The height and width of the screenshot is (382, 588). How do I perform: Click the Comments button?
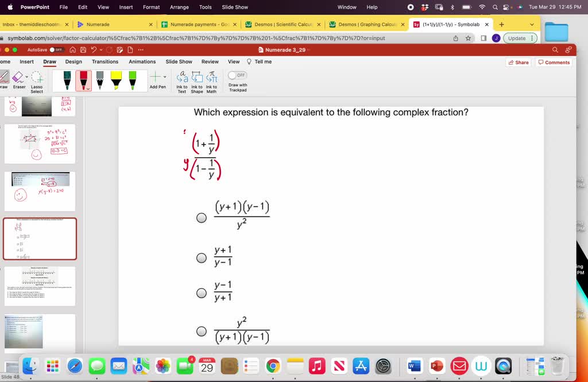pyautogui.click(x=554, y=63)
